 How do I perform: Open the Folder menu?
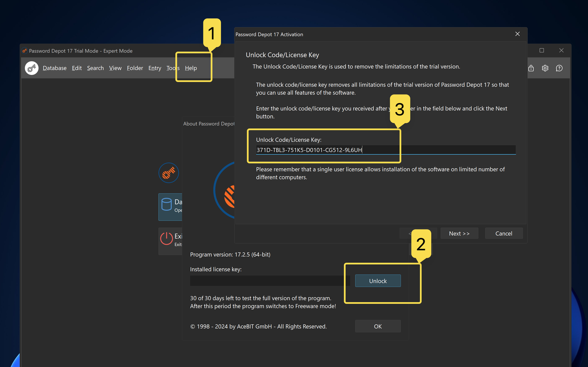135,68
